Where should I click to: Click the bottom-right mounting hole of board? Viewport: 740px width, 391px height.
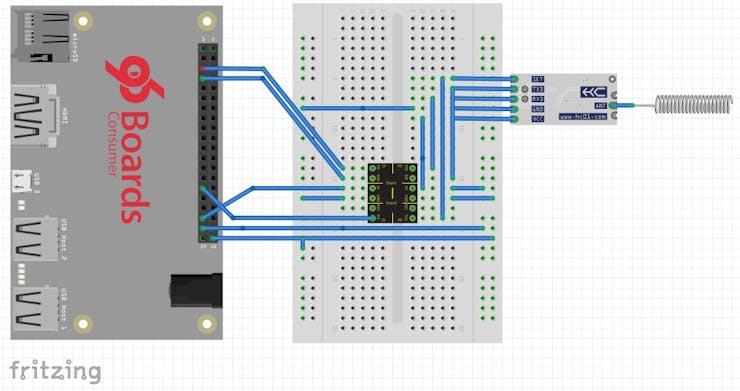click(x=206, y=324)
